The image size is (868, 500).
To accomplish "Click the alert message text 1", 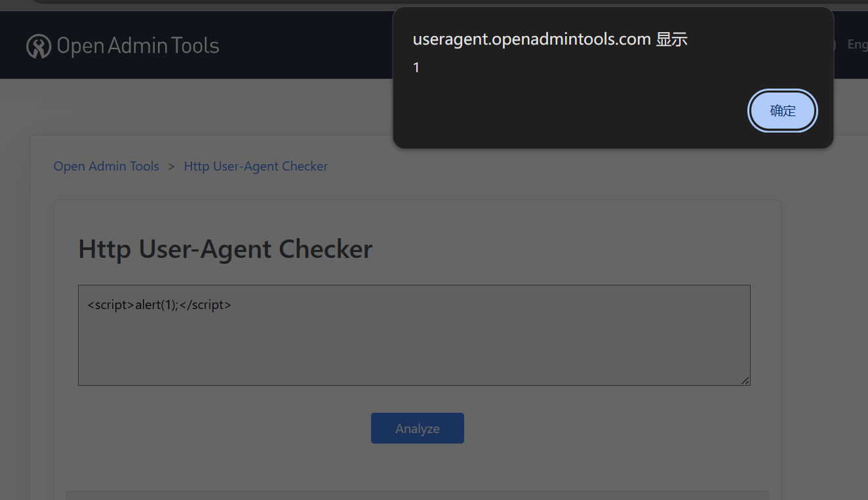I will point(416,68).
